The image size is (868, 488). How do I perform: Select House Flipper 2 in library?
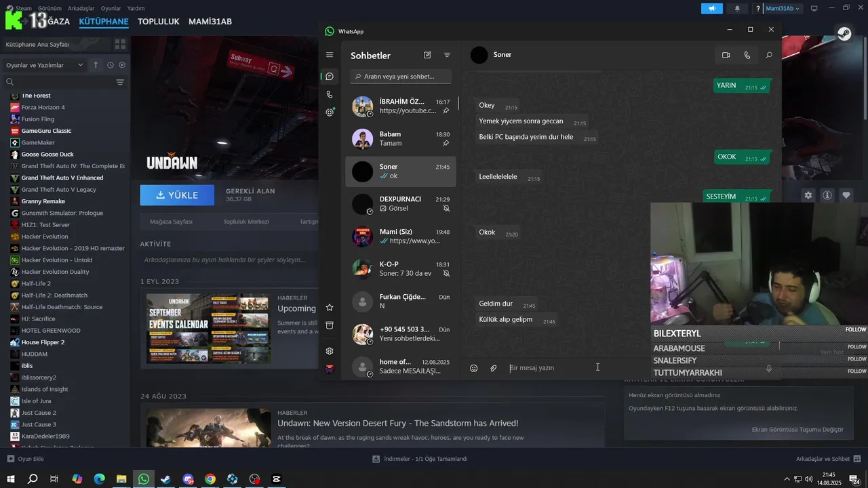(43, 342)
